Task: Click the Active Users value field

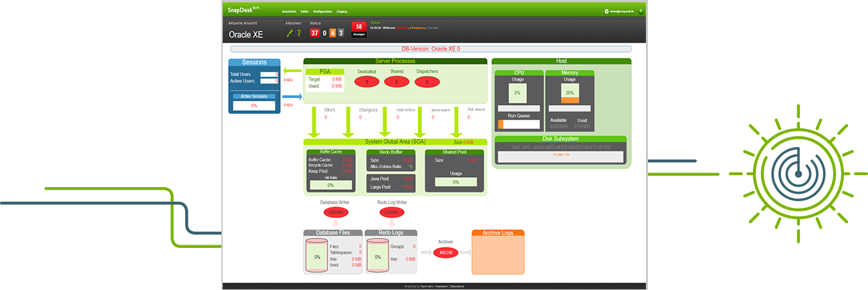Action: click(269, 81)
